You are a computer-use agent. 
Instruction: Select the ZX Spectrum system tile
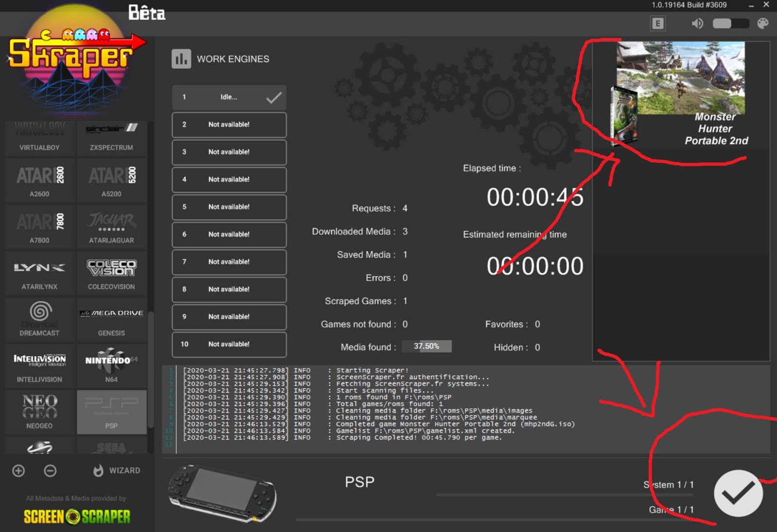pyautogui.click(x=112, y=139)
